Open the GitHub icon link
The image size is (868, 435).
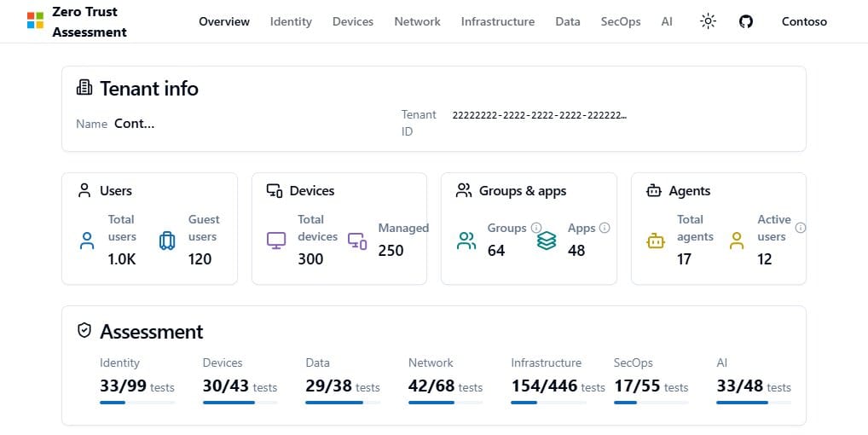746,21
